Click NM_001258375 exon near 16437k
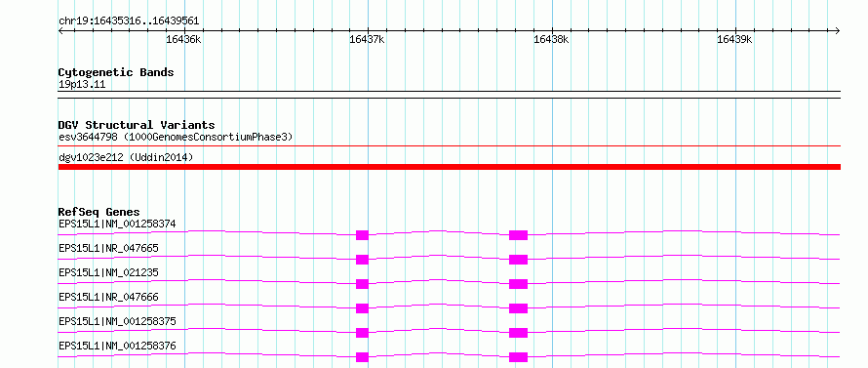This screenshot has width=868, height=368. [362, 333]
